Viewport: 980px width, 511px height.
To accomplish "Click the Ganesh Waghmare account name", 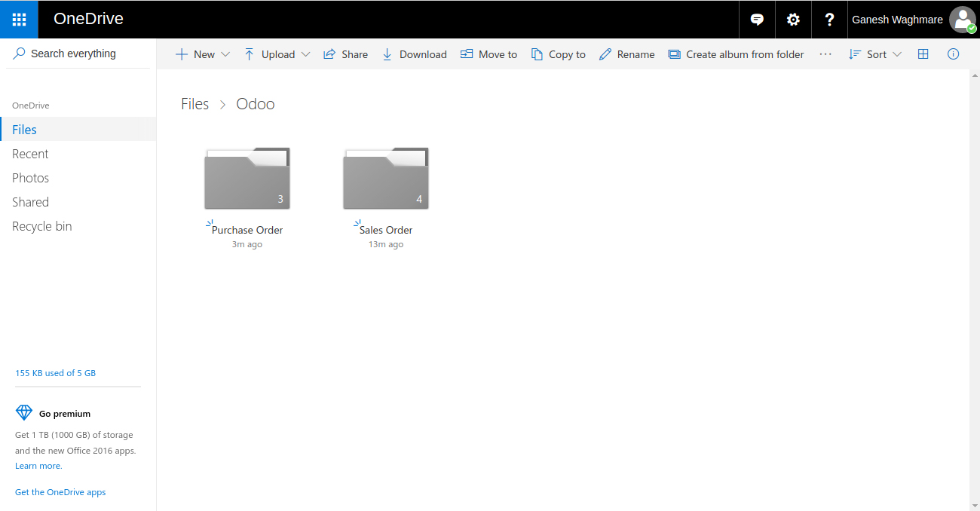I will click(897, 20).
